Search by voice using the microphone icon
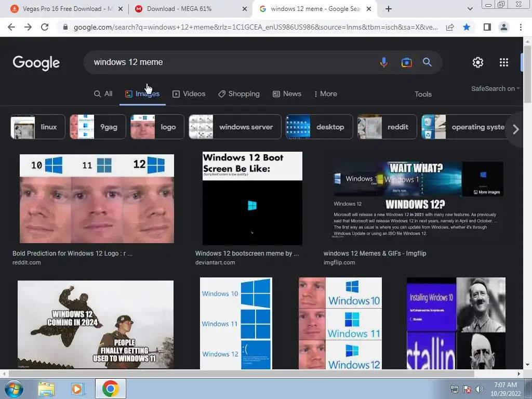The width and height of the screenshot is (532, 399). point(384,62)
